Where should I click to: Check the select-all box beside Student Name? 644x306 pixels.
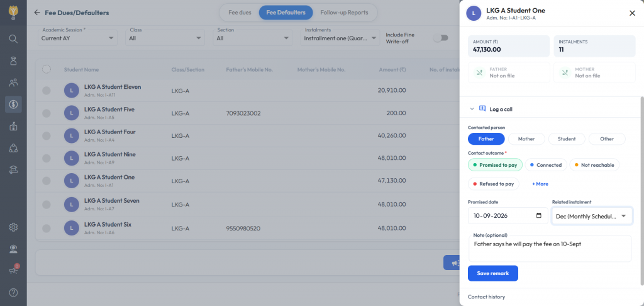pos(47,69)
